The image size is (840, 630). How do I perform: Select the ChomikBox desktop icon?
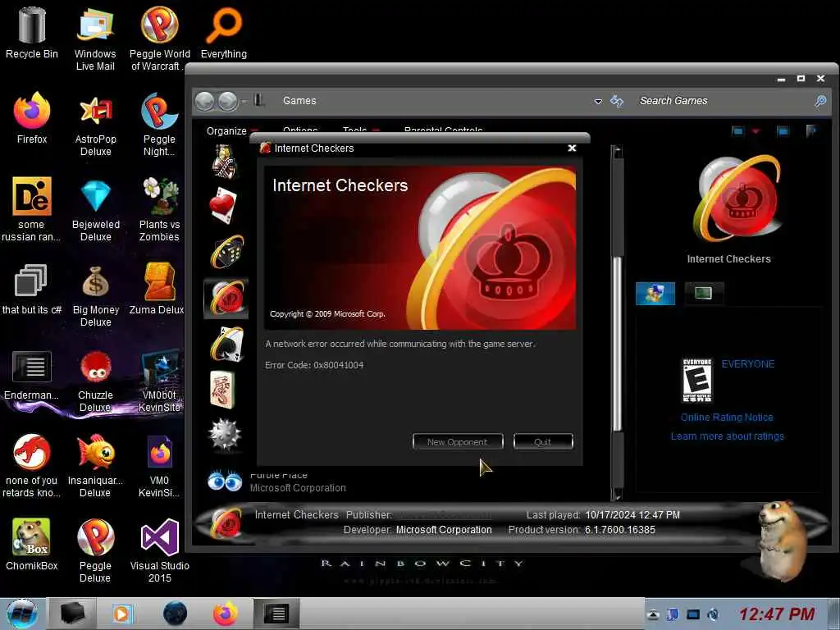point(32,545)
